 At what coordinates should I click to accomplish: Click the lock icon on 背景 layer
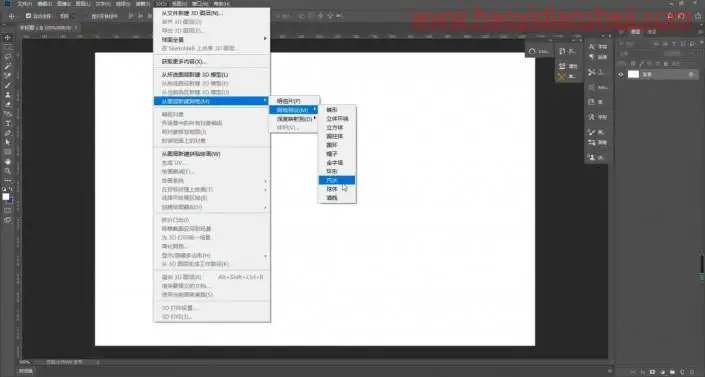click(x=691, y=75)
